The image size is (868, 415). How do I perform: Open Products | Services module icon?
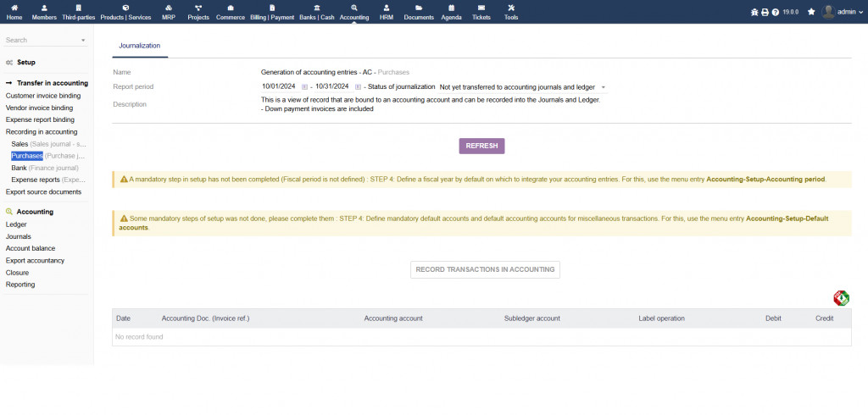[x=125, y=8]
